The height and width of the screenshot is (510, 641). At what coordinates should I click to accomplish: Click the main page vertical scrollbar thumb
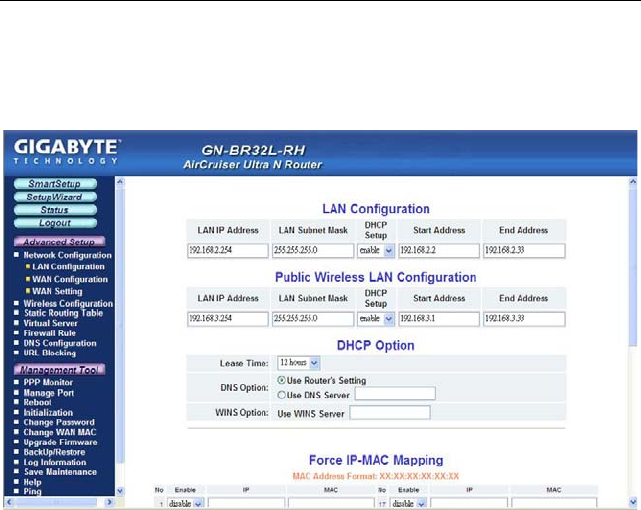(x=633, y=266)
